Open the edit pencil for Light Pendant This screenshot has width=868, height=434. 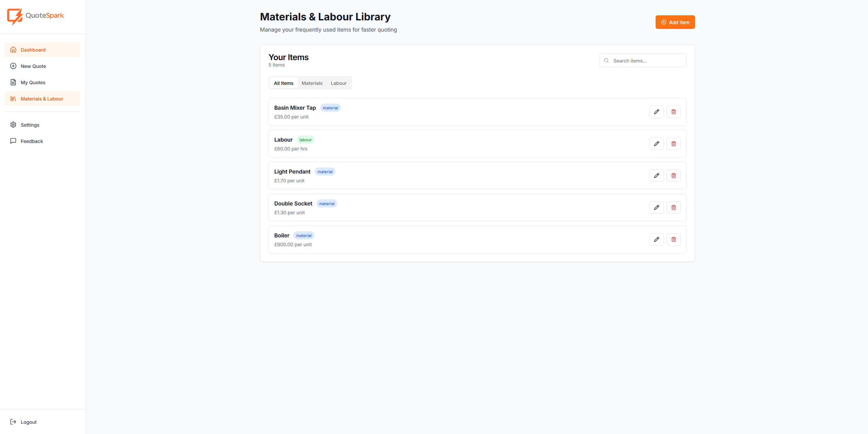click(x=656, y=175)
